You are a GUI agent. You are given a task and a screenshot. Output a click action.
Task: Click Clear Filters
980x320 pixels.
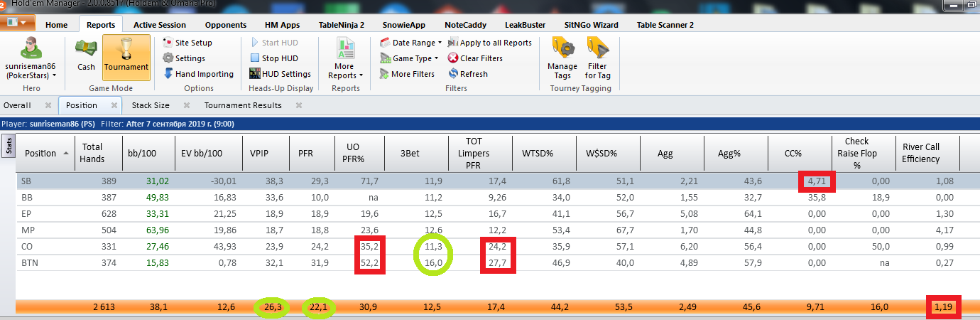click(x=475, y=58)
